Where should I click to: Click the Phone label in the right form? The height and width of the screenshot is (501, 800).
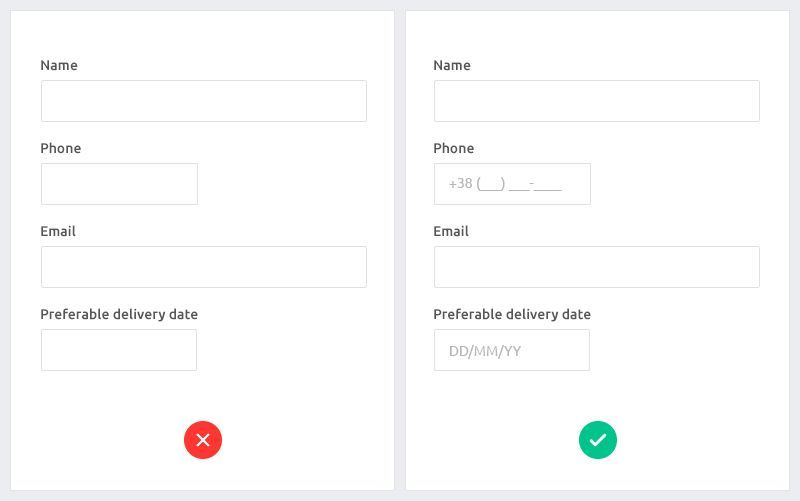click(x=454, y=148)
